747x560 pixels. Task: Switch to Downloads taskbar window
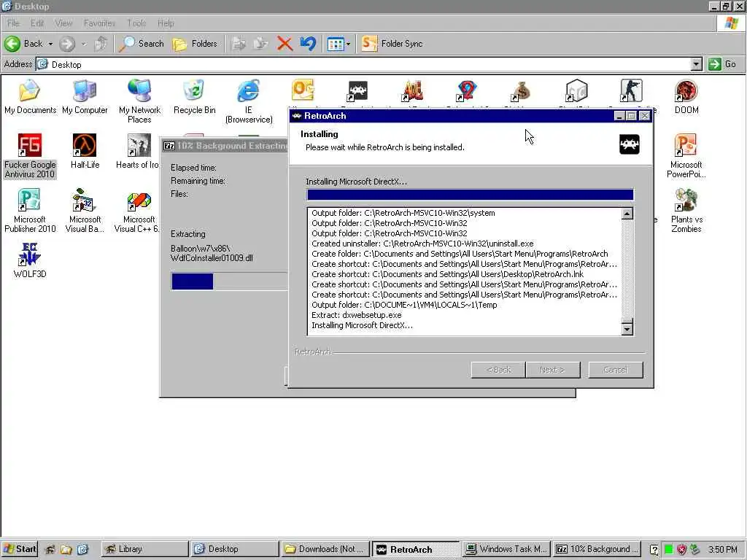pos(326,549)
